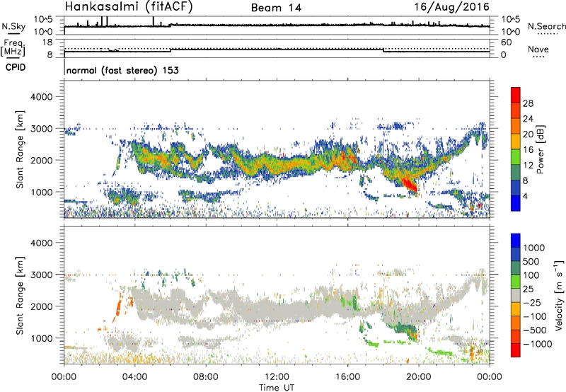Click the '04:00' time tick label
Screen dimensions: 566x392
(135, 377)
